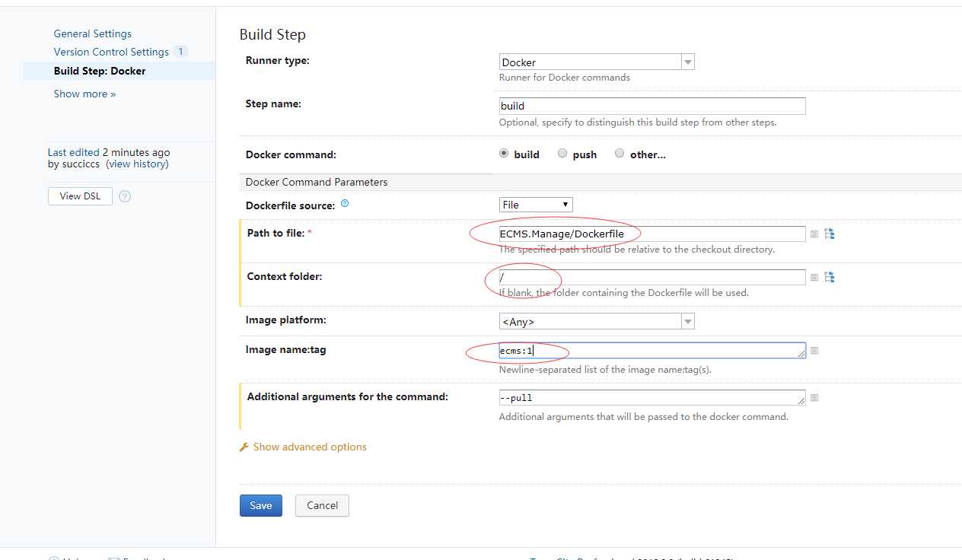Click the Docker Command Parameters heading
The image size is (962, 560).
317,182
